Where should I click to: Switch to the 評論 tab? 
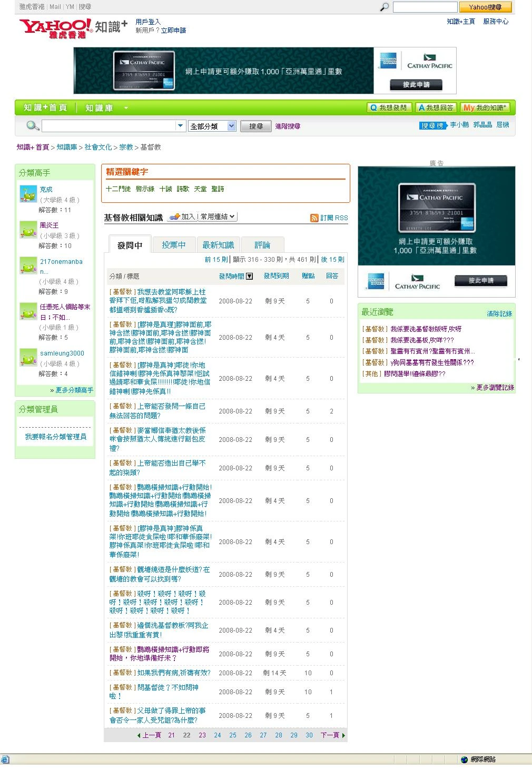pos(262,245)
